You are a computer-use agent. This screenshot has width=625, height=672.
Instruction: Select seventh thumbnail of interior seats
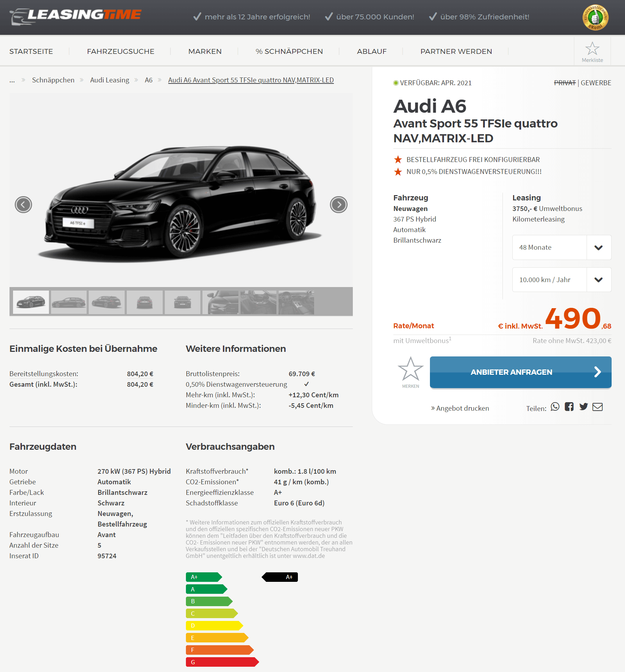pyautogui.click(x=258, y=302)
